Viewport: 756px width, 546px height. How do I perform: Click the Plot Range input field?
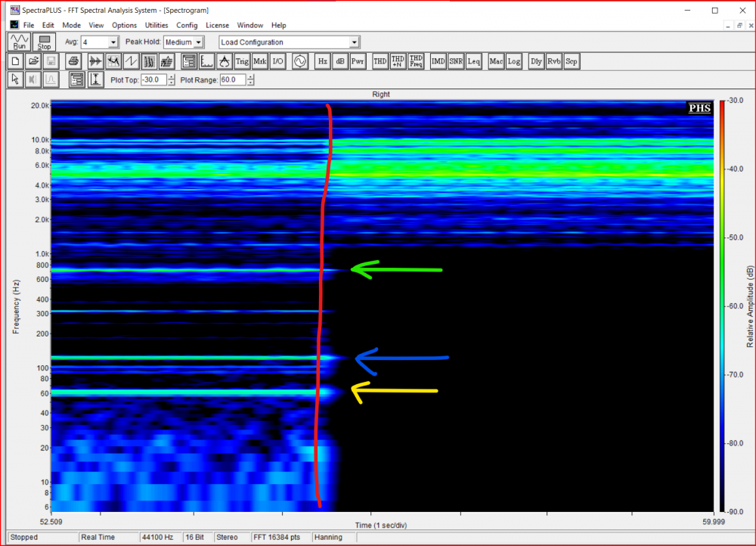click(x=233, y=80)
